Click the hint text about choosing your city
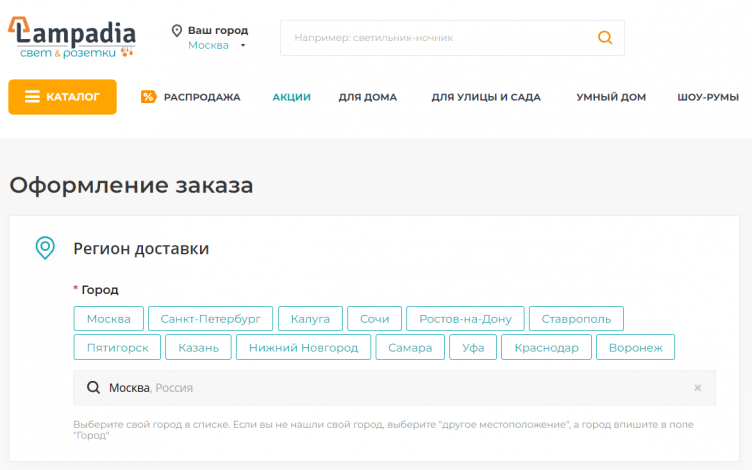 [x=383, y=430]
